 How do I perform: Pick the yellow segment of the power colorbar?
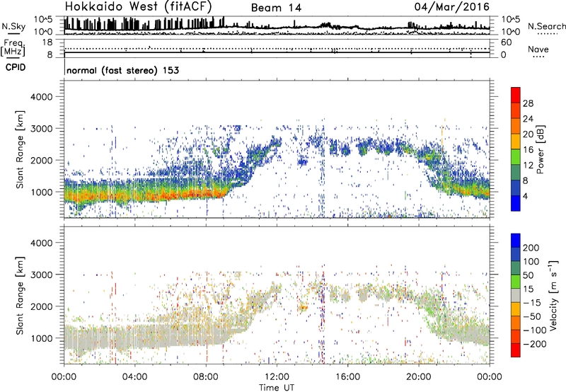[x=516, y=142]
